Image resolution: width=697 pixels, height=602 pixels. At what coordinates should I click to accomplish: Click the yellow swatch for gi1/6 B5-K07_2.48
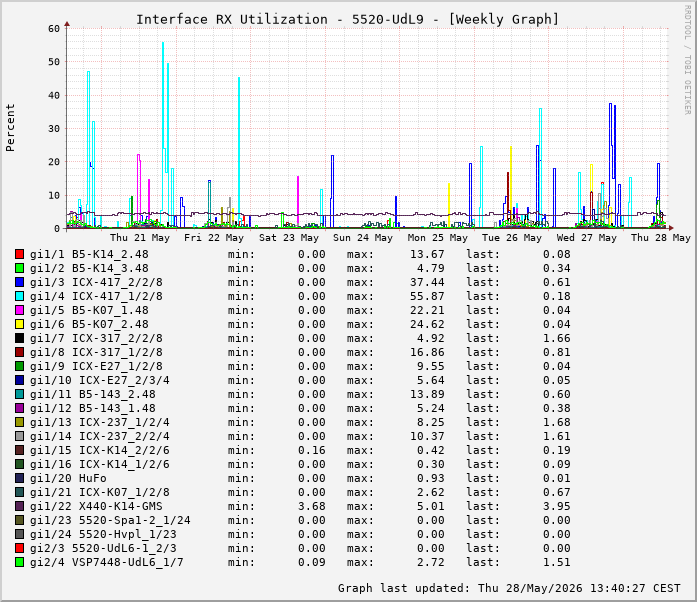(19, 324)
